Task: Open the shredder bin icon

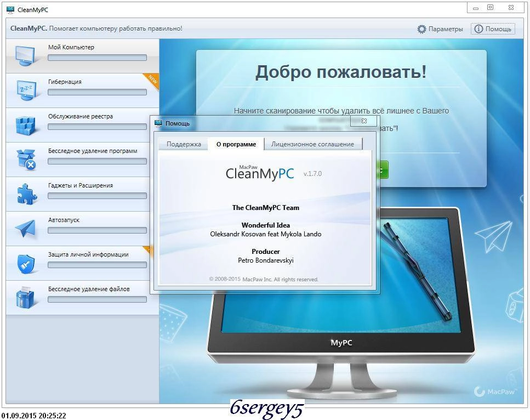Action: 25,297
